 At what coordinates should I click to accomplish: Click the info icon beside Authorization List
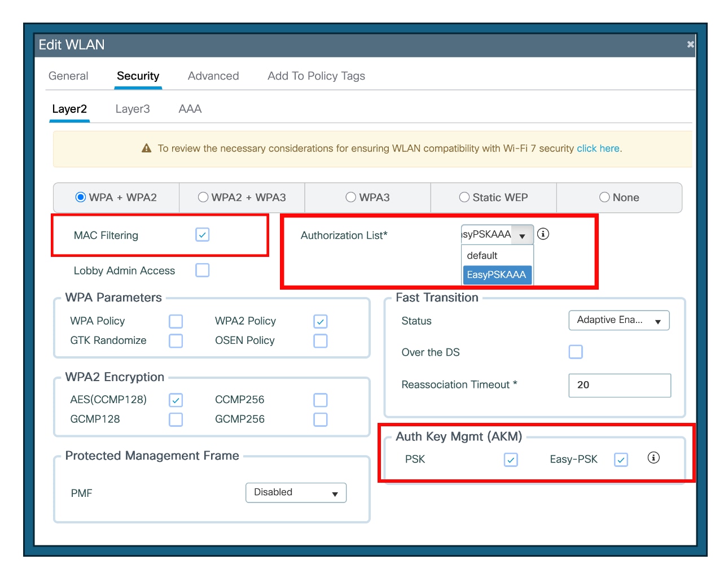click(543, 234)
